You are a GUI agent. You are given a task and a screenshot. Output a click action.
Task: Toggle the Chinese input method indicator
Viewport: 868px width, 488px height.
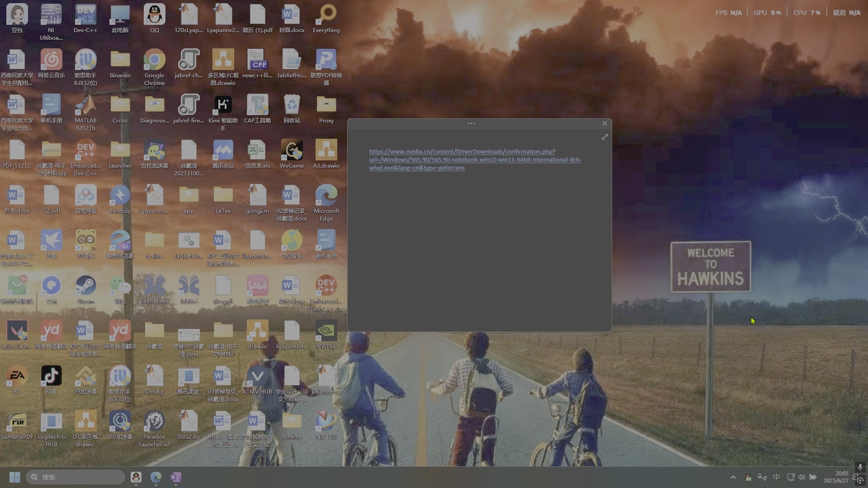click(776, 477)
